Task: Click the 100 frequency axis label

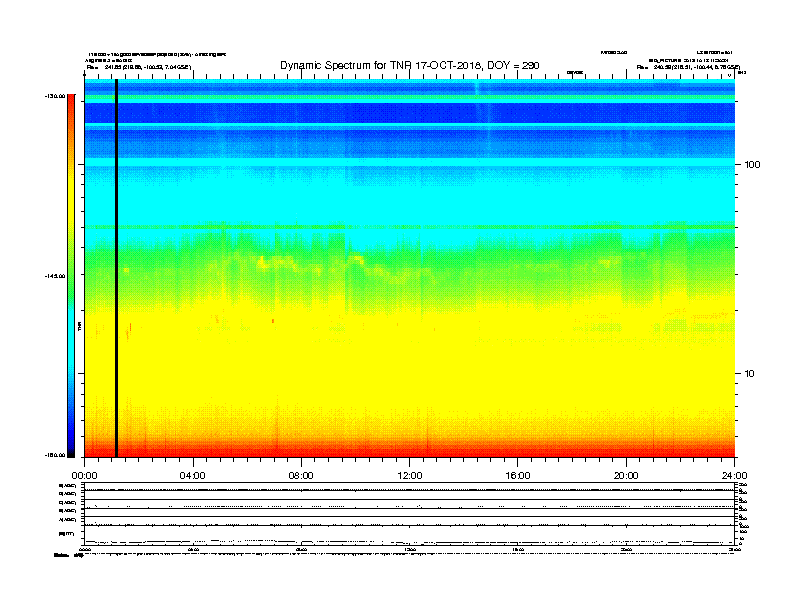Action: point(752,165)
